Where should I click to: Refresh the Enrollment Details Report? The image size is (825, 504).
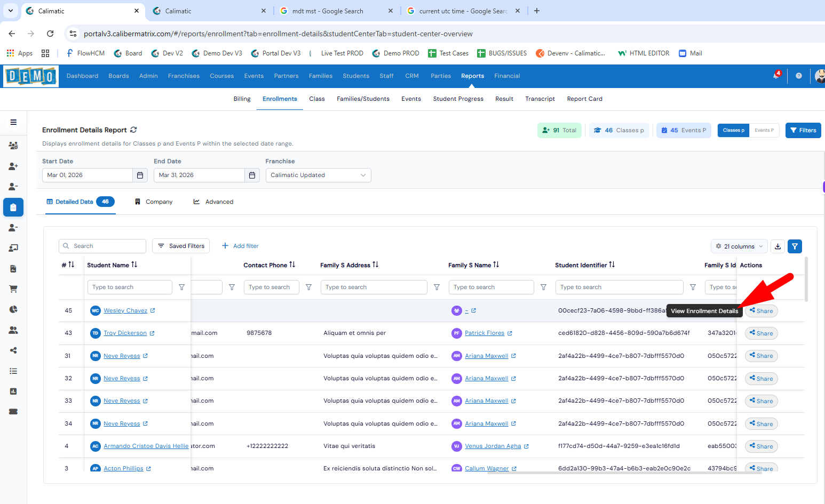coord(133,130)
